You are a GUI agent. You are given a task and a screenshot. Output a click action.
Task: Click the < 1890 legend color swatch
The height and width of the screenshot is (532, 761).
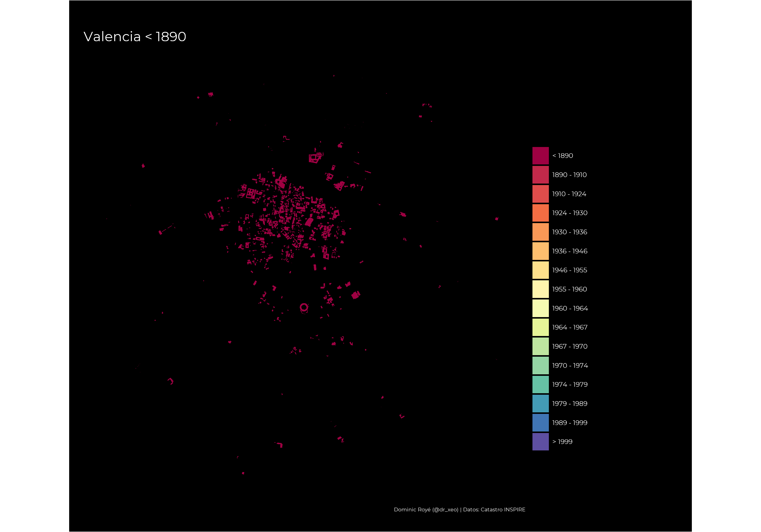coord(540,156)
